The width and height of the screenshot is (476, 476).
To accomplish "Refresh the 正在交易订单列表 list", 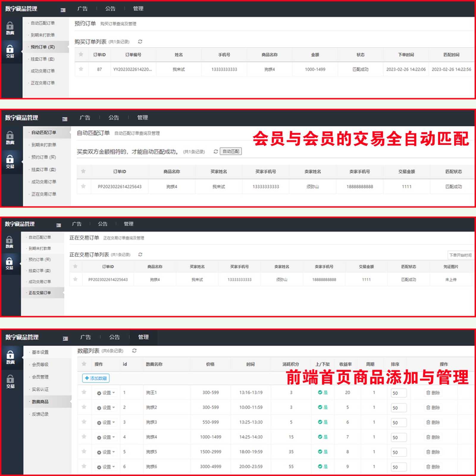I will (140, 254).
